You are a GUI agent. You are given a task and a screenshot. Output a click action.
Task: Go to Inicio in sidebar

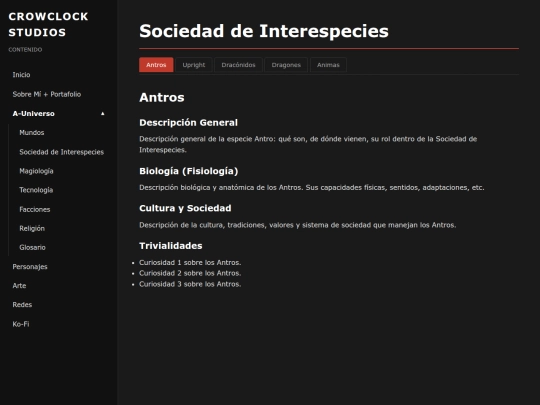pyautogui.click(x=21, y=75)
